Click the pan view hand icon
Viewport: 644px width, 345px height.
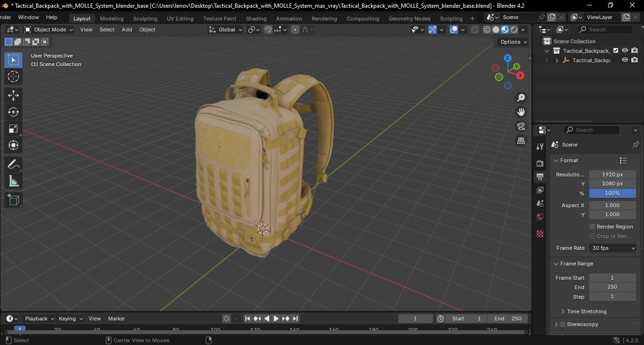521,112
